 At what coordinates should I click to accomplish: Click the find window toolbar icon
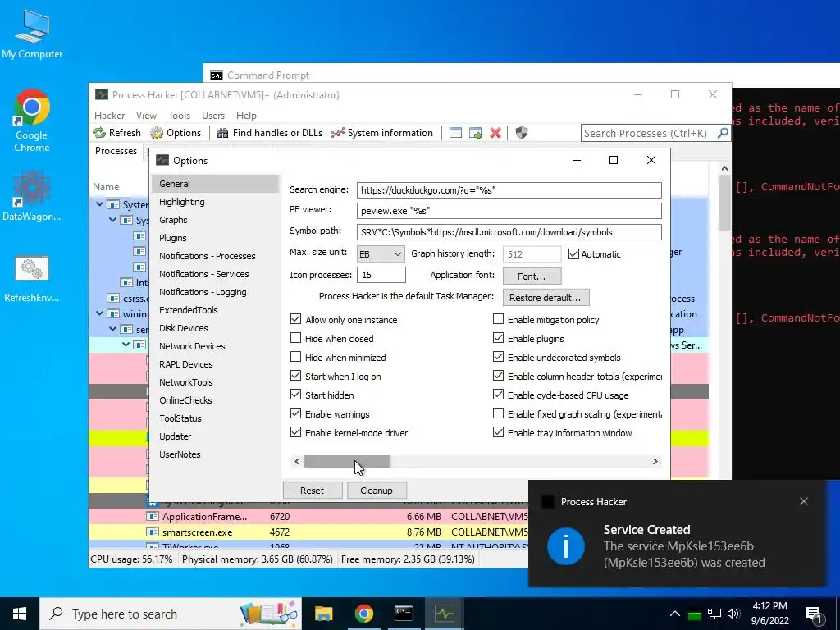coord(455,133)
